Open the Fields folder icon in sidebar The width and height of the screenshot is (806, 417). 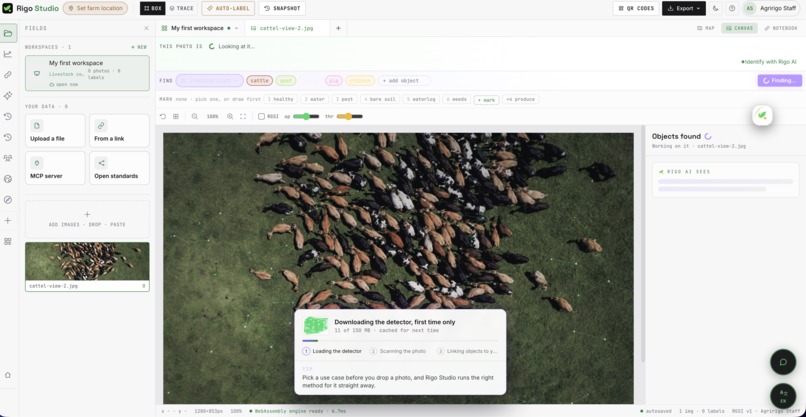coord(8,33)
